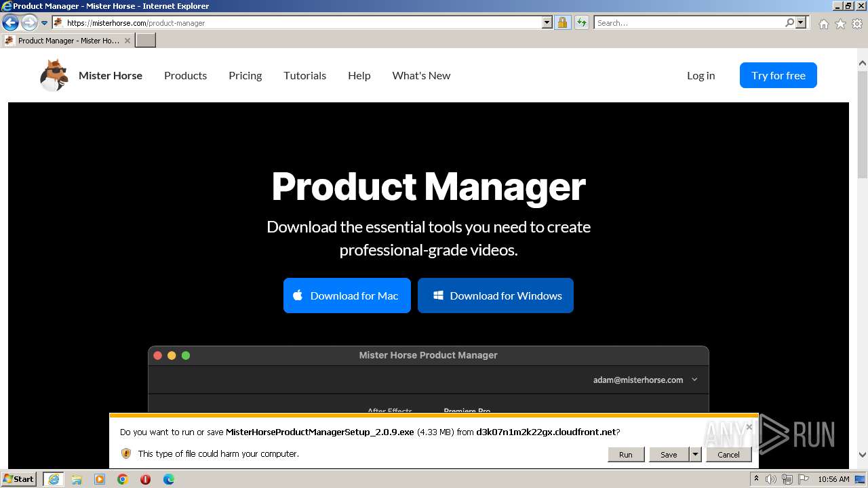Viewport: 868px width, 488px height.
Task: Open the media player taskbar icon
Action: click(100, 479)
